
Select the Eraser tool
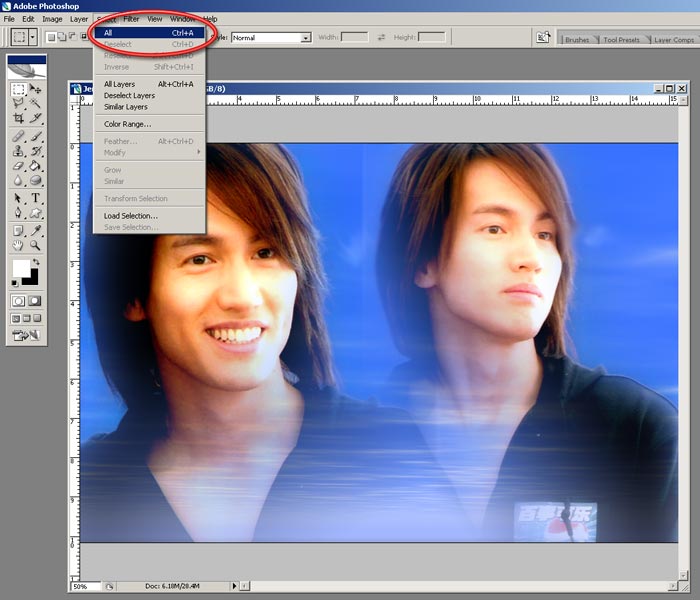coord(18,166)
